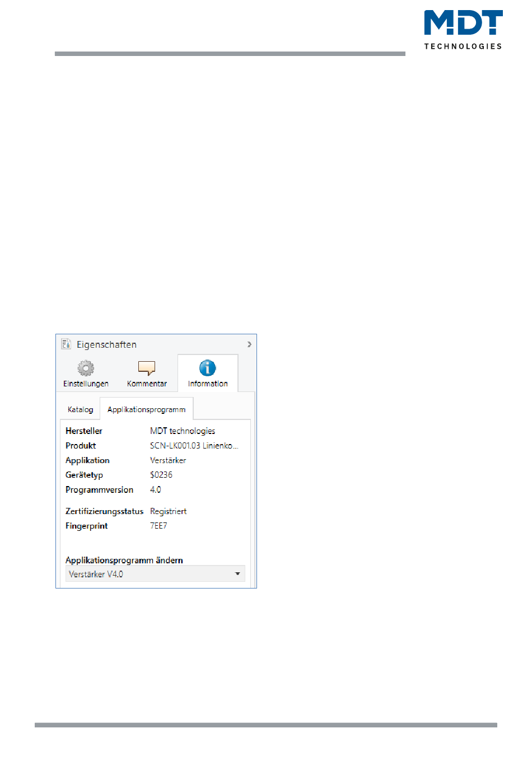The width and height of the screenshot is (532, 761).
Task: Click the product value "SCN-LK001.03 Linienko..."
Action: pyautogui.click(x=194, y=446)
